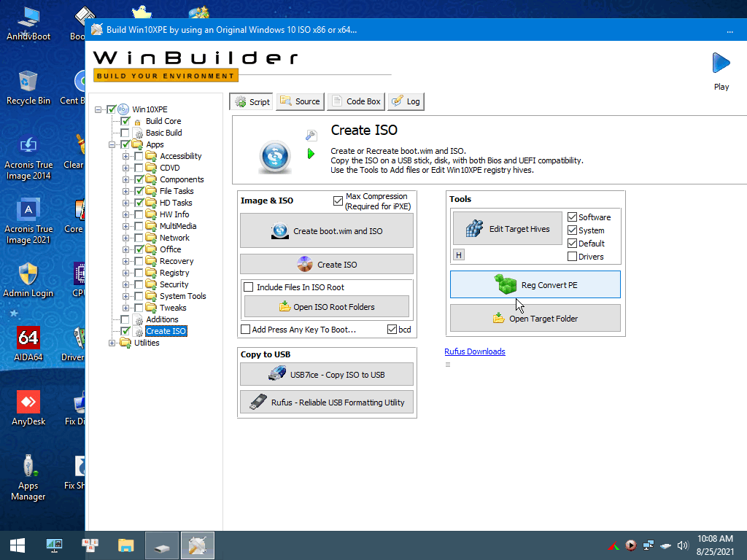The image size is (747, 560).
Task: Expand the Components folder
Action: [125, 179]
